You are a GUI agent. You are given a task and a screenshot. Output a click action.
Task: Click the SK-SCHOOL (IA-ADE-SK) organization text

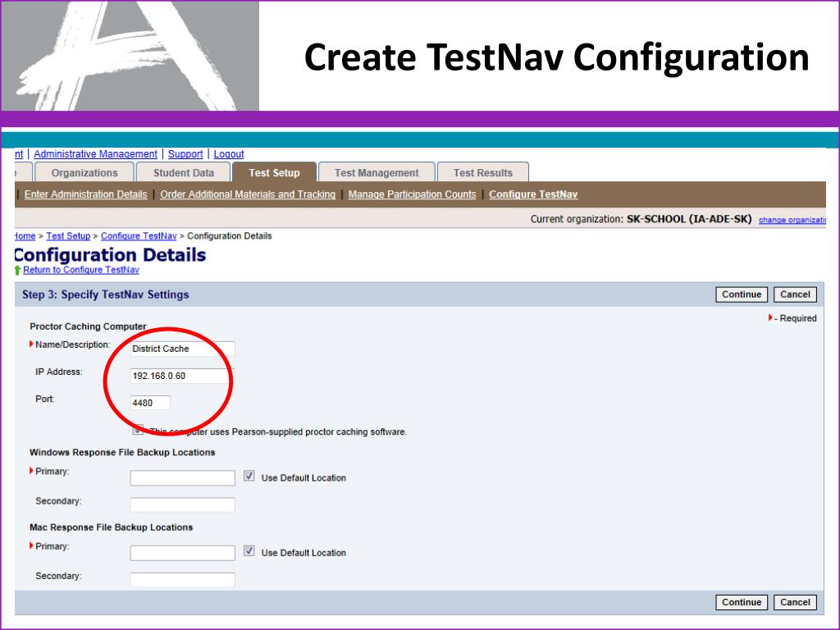[689, 219]
